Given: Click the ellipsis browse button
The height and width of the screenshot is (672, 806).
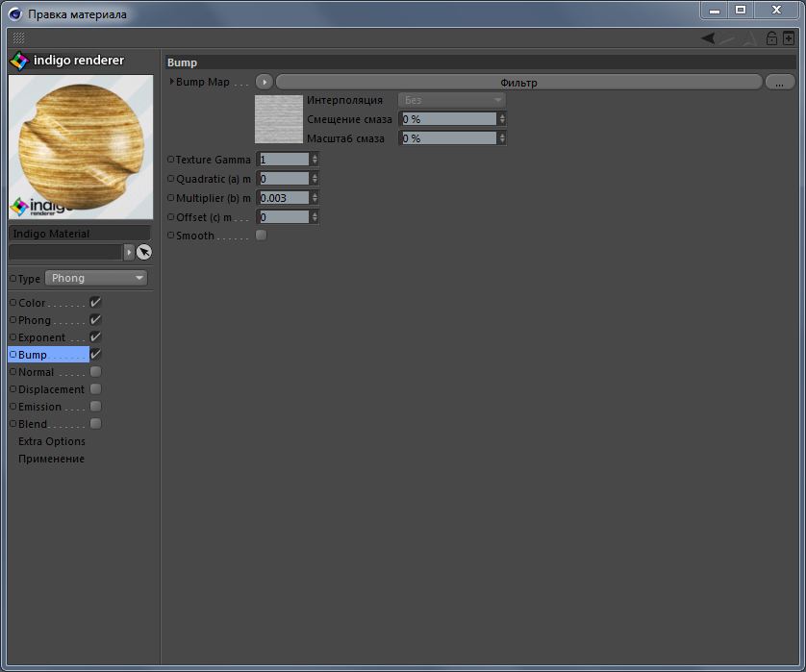Looking at the screenshot, I should point(779,83).
